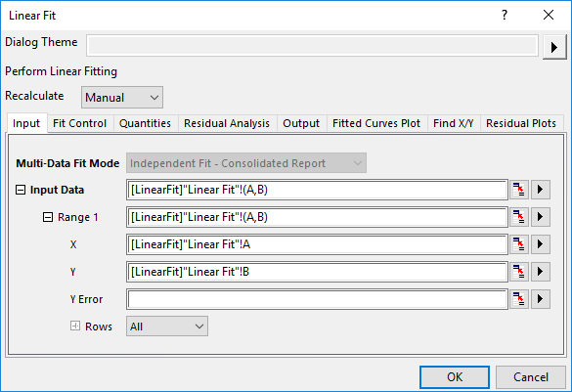Image resolution: width=572 pixels, height=392 pixels.
Task: Click the Recalculate label
Action: pyautogui.click(x=34, y=96)
